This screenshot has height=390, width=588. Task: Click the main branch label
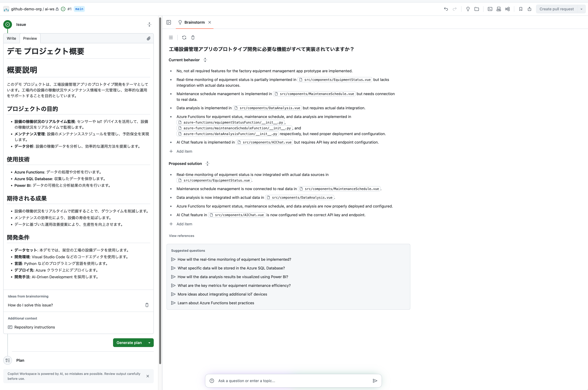(x=79, y=9)
